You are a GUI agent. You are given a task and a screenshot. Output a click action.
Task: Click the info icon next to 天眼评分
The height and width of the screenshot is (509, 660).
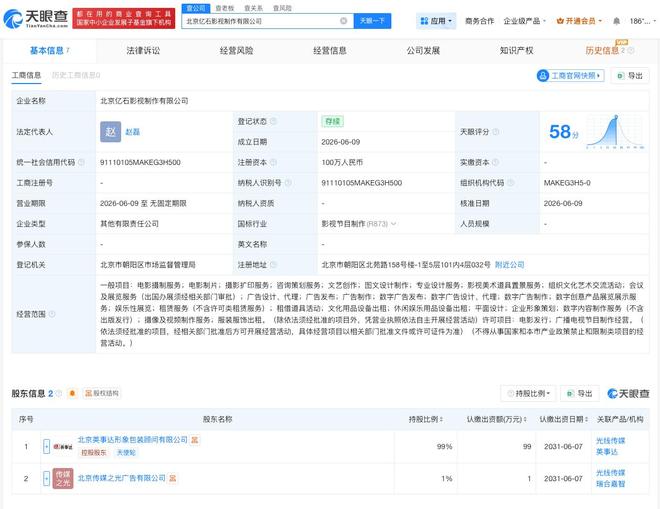[x=495, y=132]
